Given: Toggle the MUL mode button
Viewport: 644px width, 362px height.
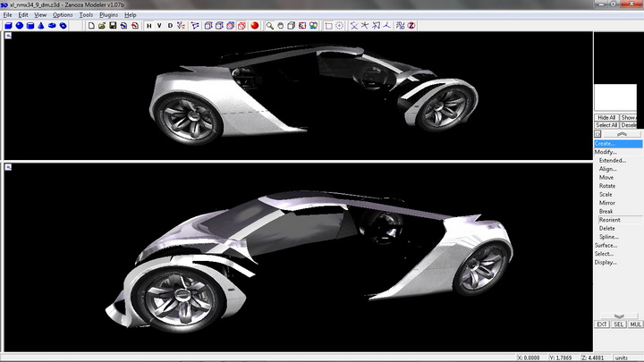Looking at the screenshot, I should 635,324.
